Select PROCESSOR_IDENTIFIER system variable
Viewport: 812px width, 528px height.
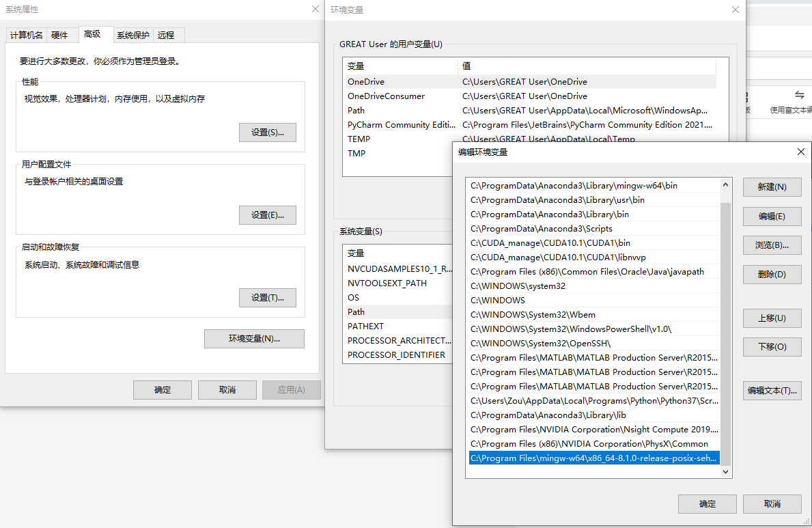click(399, 355)
